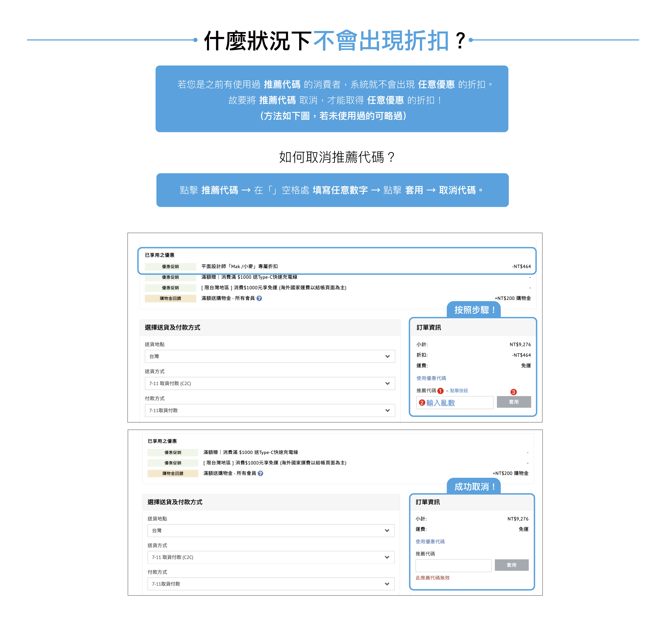Image resolution: width=669 pixels, height=644 pixels.
Task: Click the 按照步驟！ blue tab label
Action: pyautogui.click(x=474, y=310)
